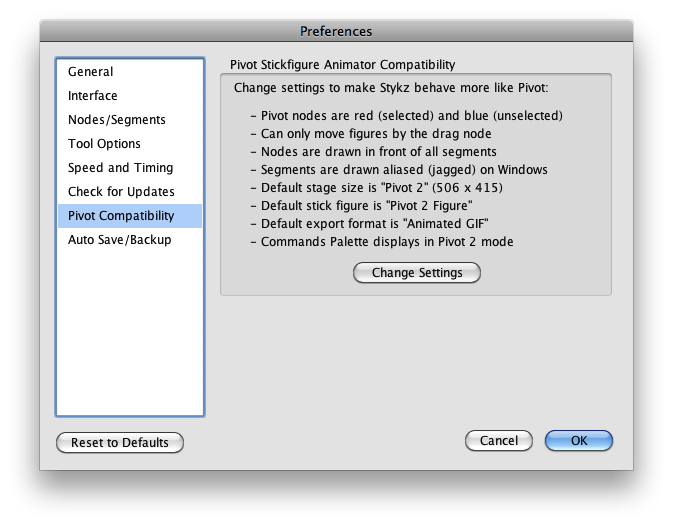The width and height of the screenshot is (673, 530).
Task: Click the 'Pivot Stickfigure Animator Compatibility' heading
Action: (343, 65)
